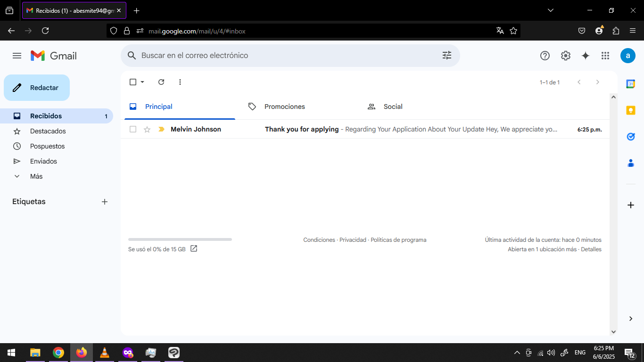This screenshot has height=362, width=644.
Task: Reload the page in Firefox
Action: coord(45,31)
